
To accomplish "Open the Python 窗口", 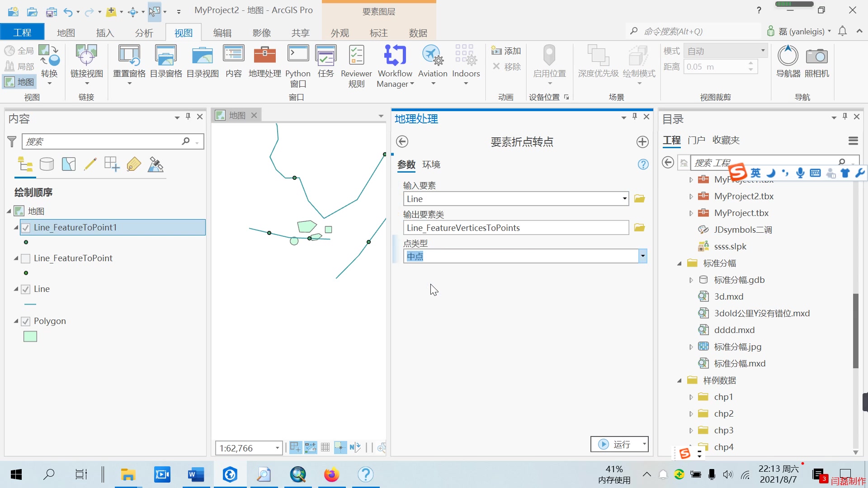I will pos(298,61).
